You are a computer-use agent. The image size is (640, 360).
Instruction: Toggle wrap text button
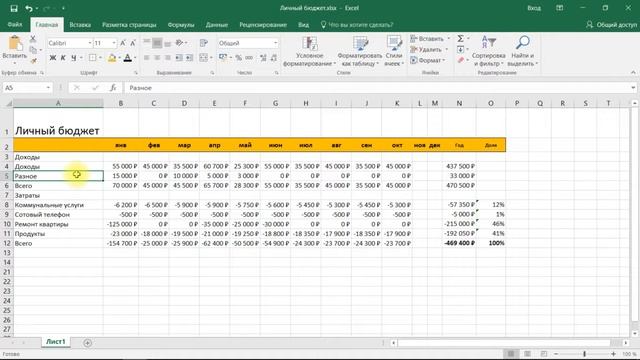[x=204, y=43]
